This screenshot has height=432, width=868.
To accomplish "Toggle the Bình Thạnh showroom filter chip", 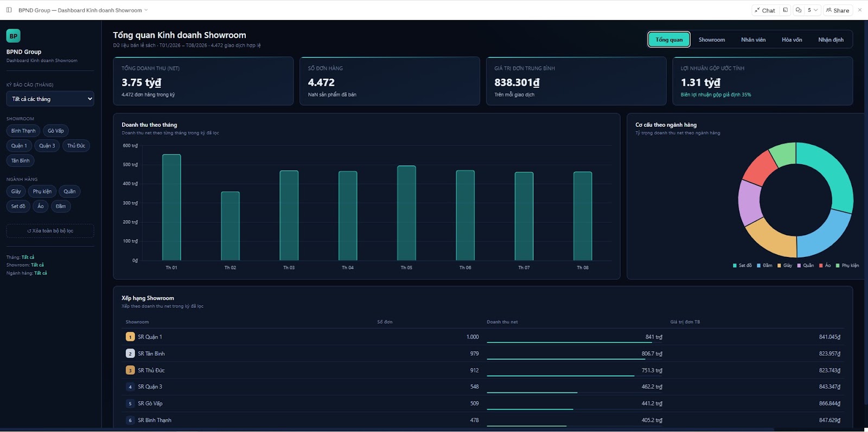I will point(23,131).
